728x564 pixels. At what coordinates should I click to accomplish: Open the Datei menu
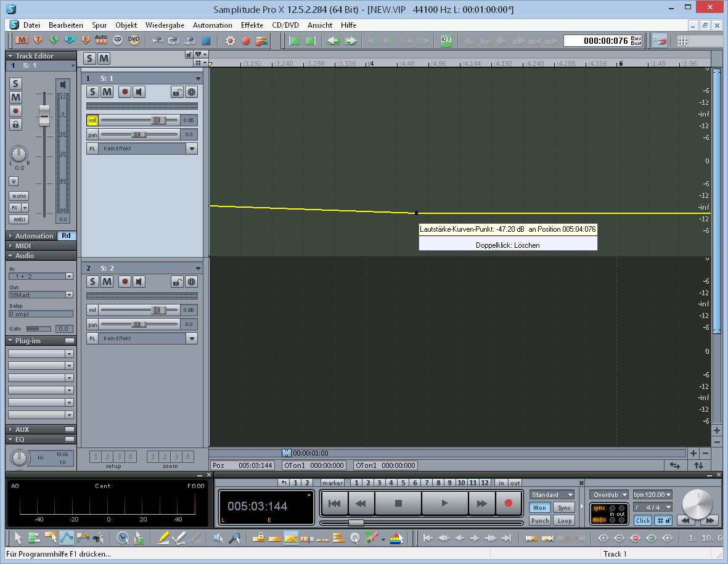[x=31, y=25]
